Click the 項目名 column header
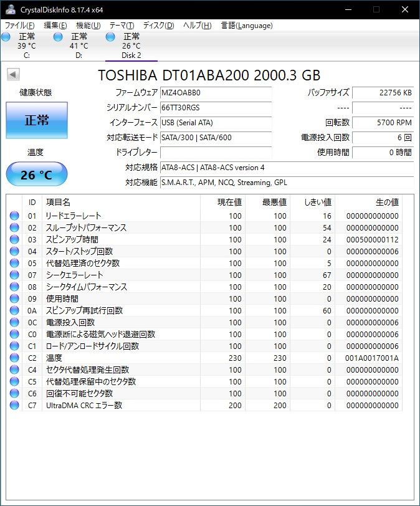 [121, 203]
